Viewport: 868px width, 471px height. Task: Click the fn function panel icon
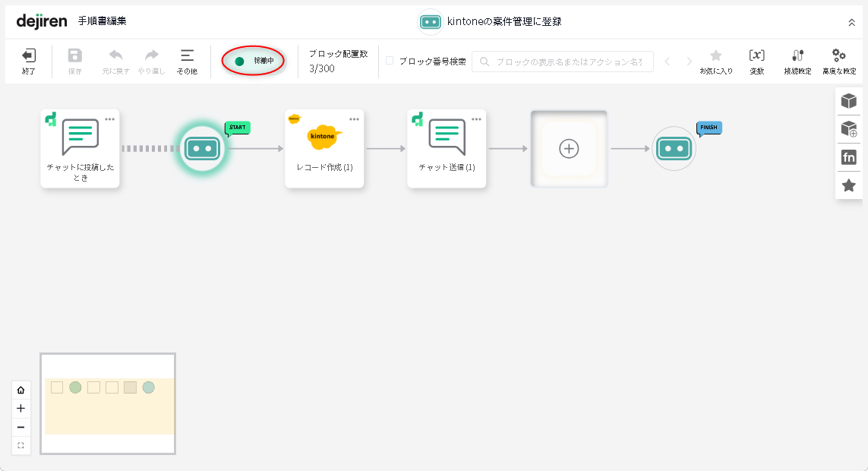coord(848,157)
